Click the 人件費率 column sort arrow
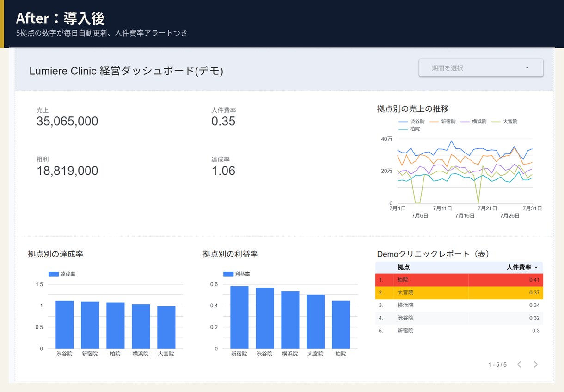Screen dimensions: 564x392 [536, 267]
